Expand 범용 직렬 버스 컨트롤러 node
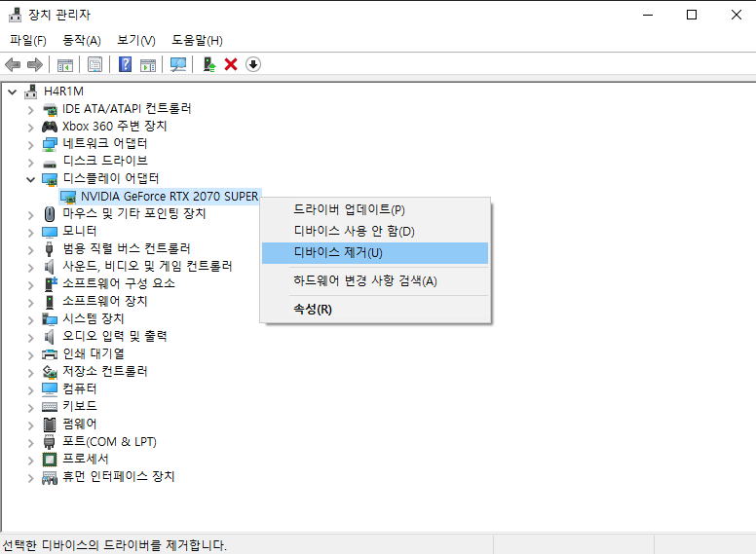 [x=31, y=249]
